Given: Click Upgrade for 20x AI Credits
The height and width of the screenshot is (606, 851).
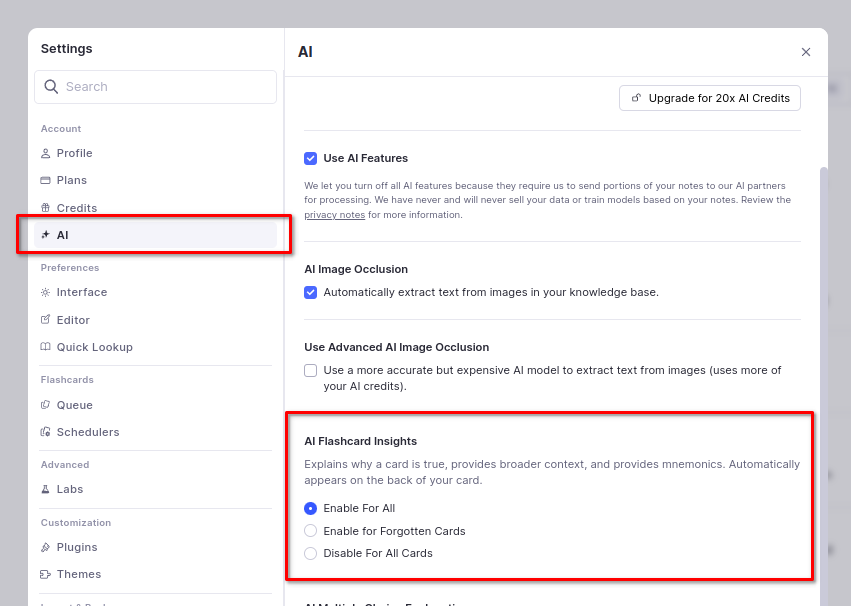Looking at the screenshot, I should 710,98.
